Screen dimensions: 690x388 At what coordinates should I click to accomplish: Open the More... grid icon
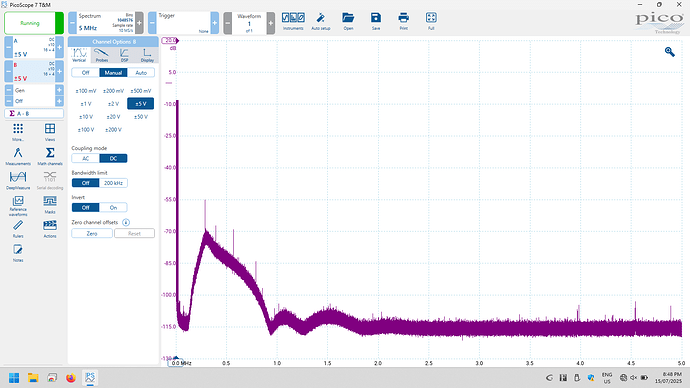[x=18, y=132]
